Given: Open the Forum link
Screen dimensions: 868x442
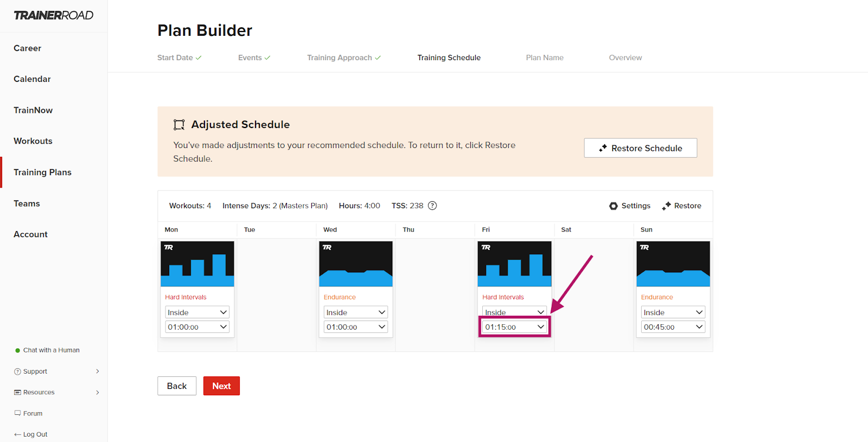Looking at the screenshot, I should pos(28,413).
